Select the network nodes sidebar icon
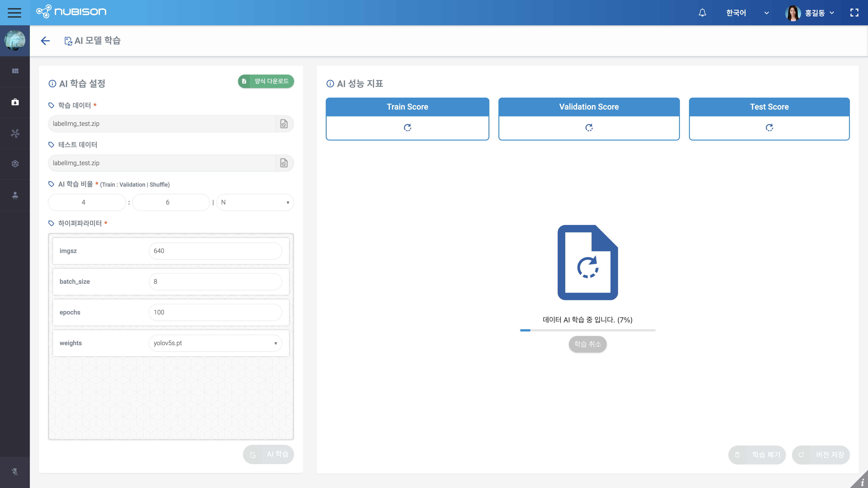The image size is (868, 488). [15, 133]
